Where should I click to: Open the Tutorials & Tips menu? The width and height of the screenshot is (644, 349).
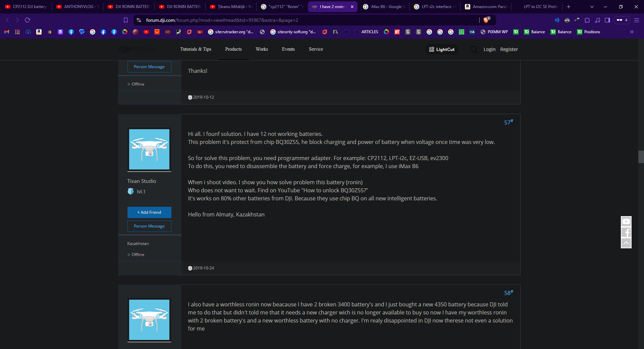(196, 49)
